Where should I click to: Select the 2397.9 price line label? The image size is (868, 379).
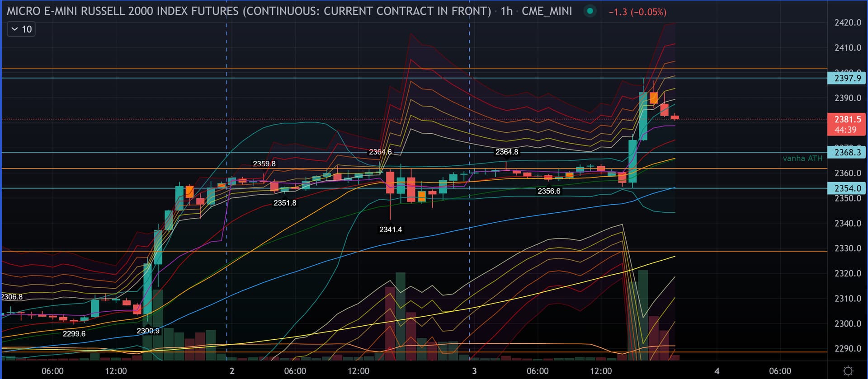pyautogui.click(x=847, y=78)
